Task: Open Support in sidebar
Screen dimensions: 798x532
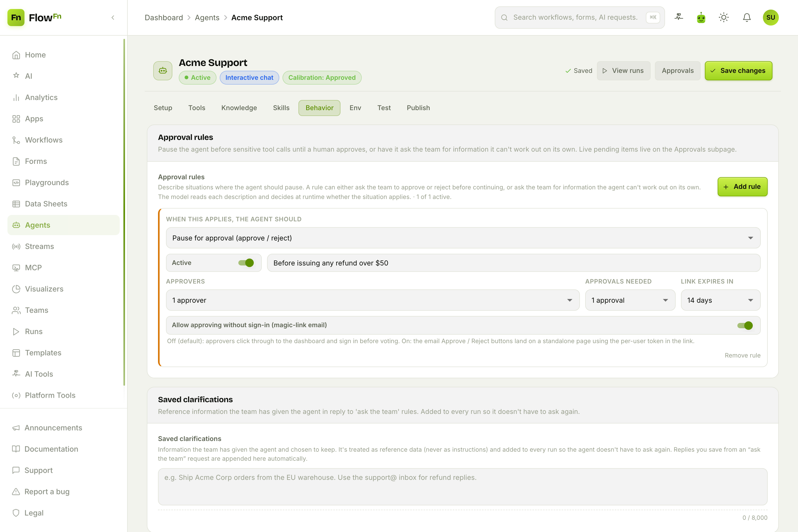Action: point(64,470)
